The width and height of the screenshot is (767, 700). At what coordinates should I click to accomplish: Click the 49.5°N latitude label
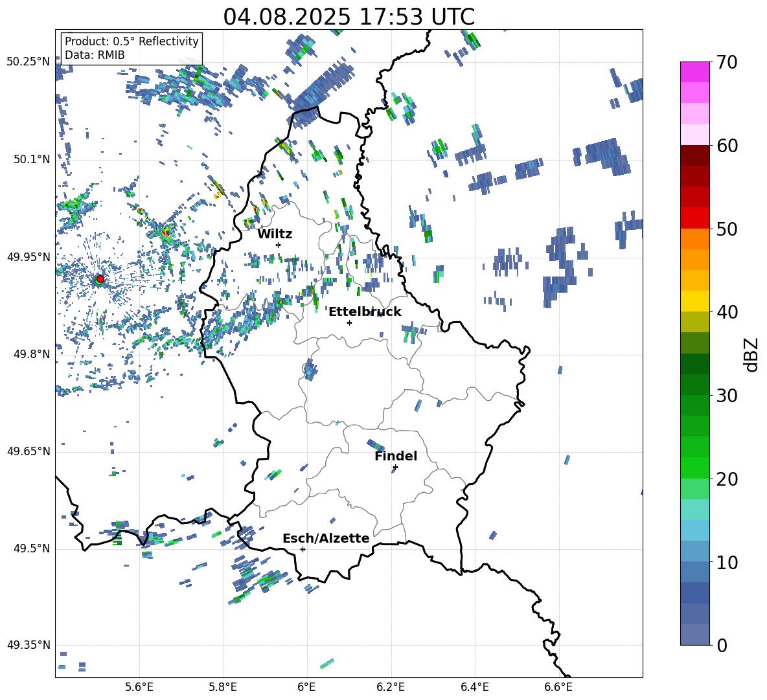point(32,548)
